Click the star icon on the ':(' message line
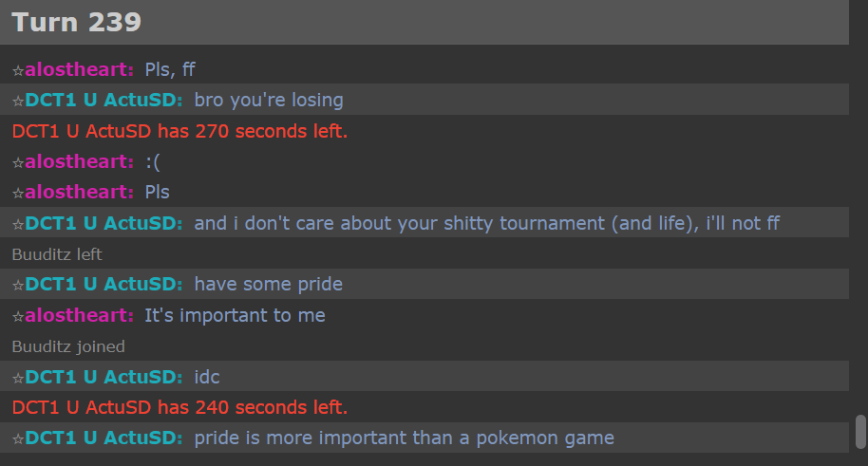This screenshot has height=466, width=868. 18,162
